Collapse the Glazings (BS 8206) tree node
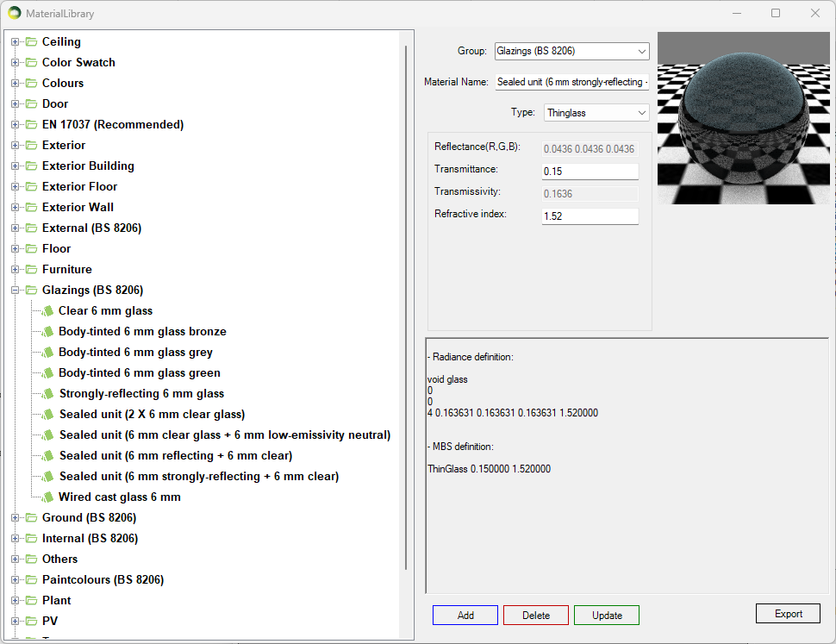 (x=15, y=291)
